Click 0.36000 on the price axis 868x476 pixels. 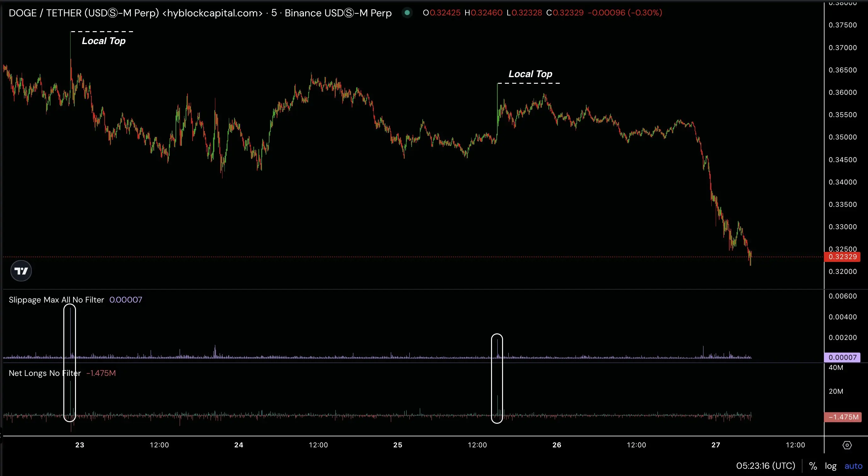(x=842, y=93)
